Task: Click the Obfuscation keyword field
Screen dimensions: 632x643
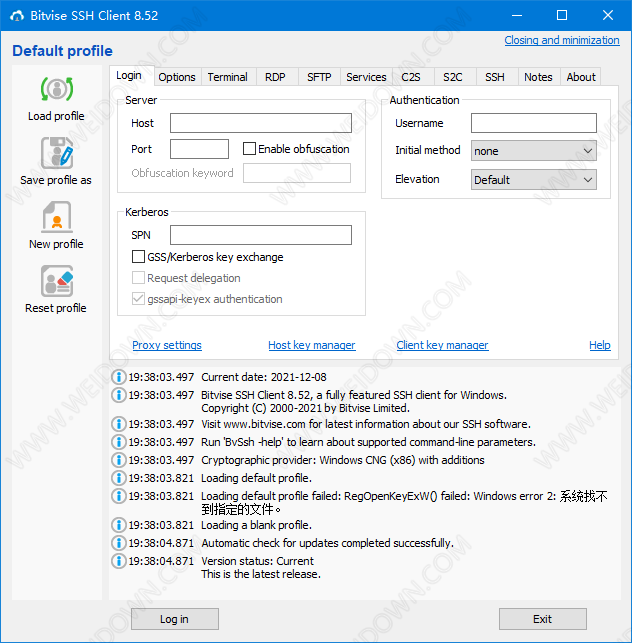Action: (297, 173)
